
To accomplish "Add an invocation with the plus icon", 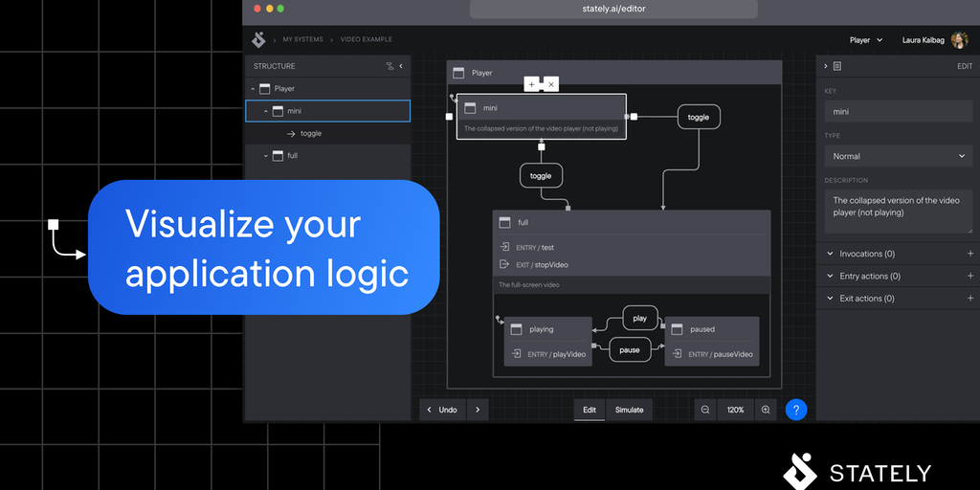I will pos(970,254).
